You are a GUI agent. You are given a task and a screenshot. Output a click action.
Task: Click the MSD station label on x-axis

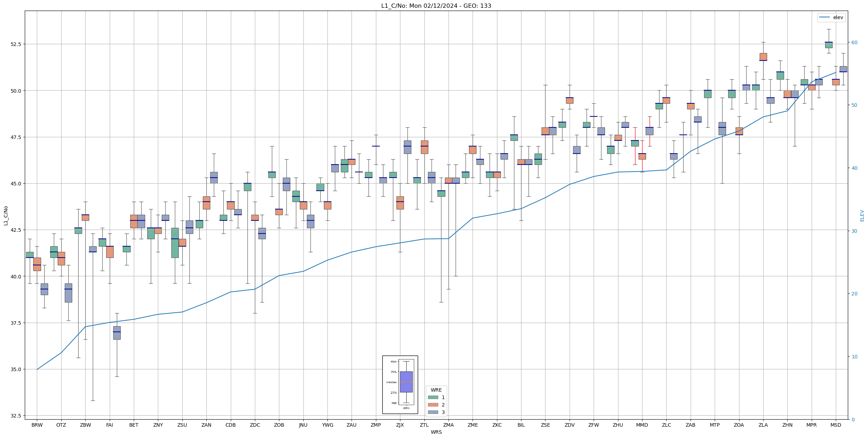pyautogui.click(x=835, y=425)
